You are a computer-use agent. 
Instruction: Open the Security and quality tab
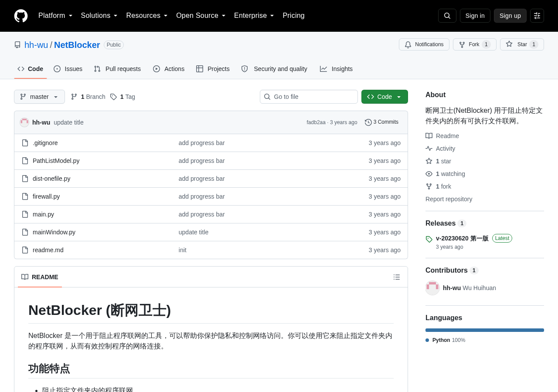274,69
